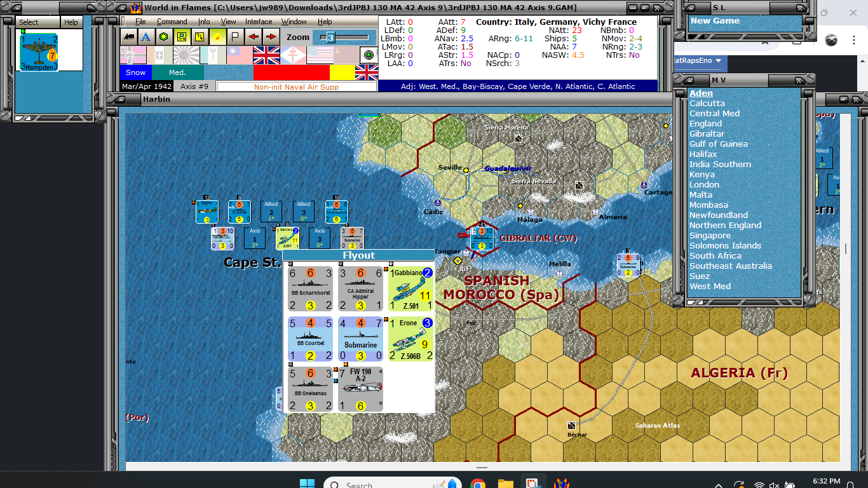
Task: Open the Window menu
Action: point(294,22)
